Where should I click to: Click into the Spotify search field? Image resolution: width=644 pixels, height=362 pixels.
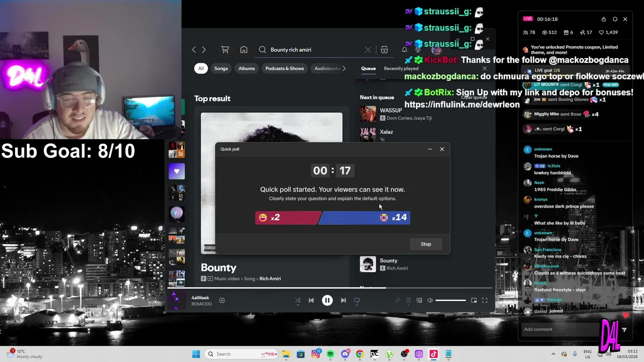[x=314, y=50]
